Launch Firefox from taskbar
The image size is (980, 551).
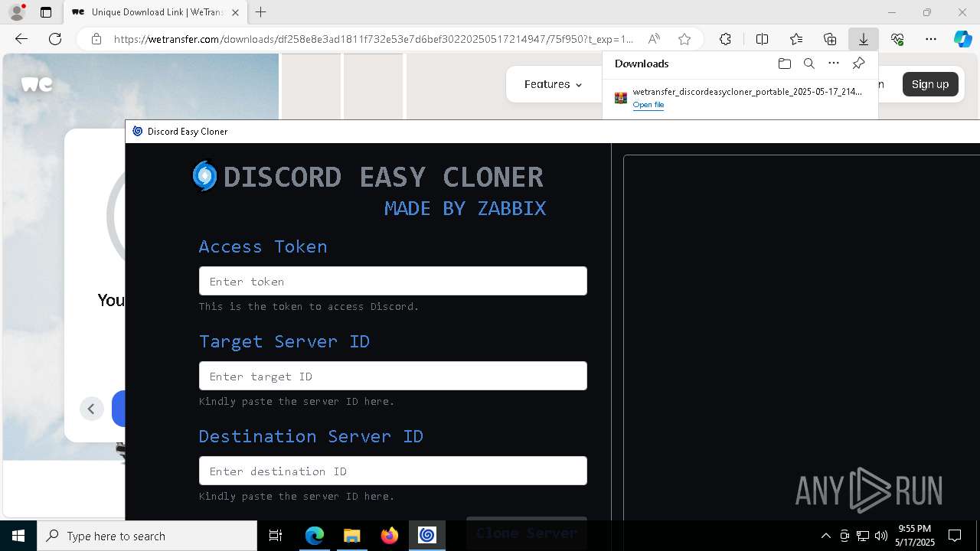tap(389, 536)
